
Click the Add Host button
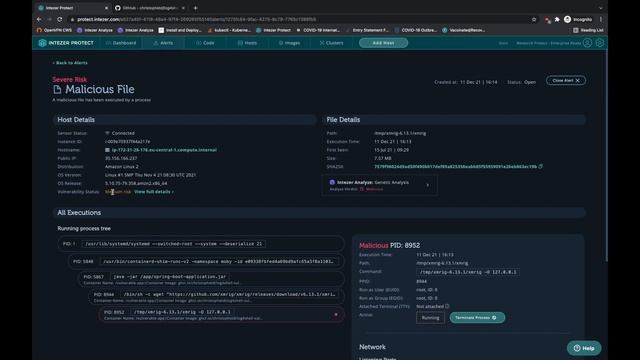pos(383,43)
